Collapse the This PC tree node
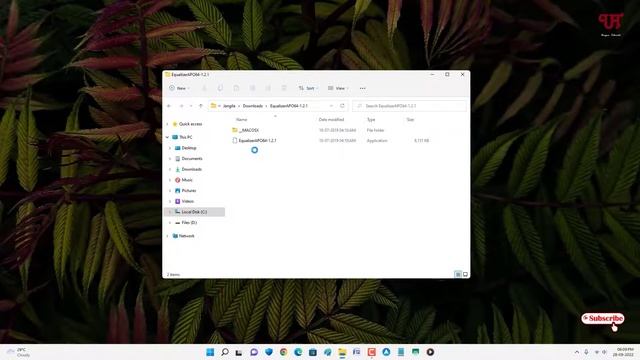 [167, 137]
